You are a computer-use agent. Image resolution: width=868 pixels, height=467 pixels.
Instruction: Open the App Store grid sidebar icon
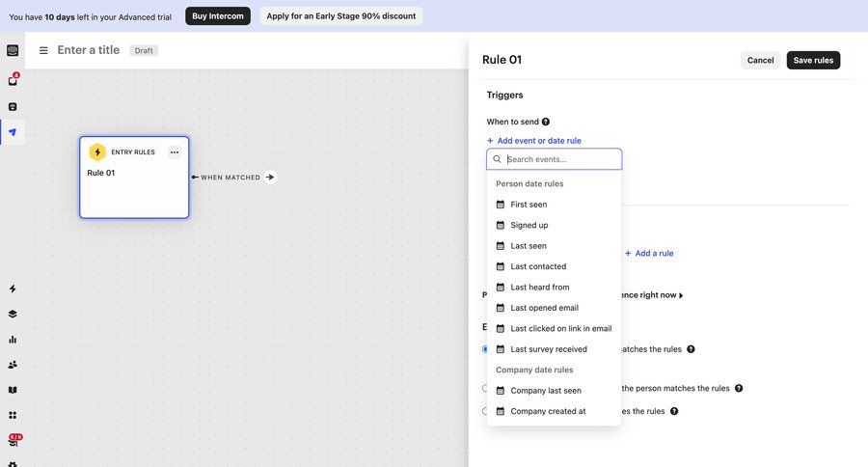coord(13,415)
